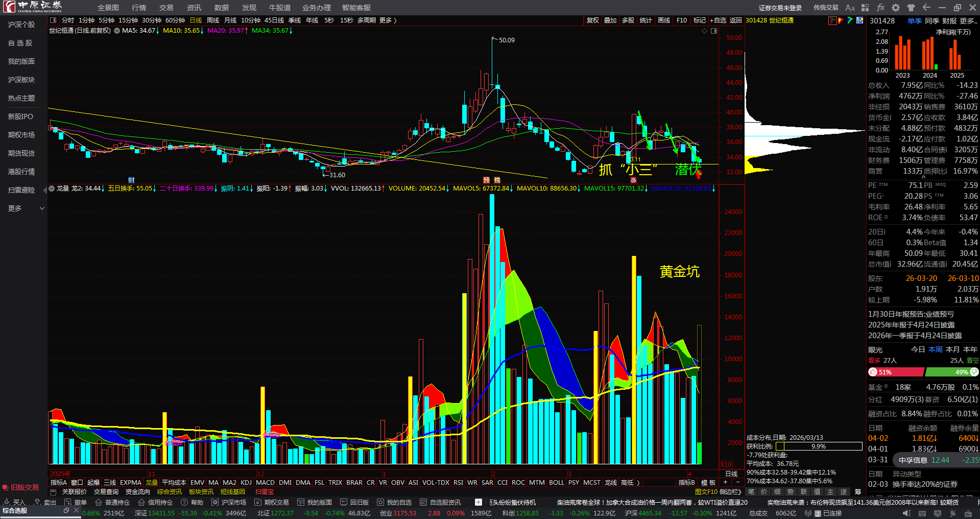Toggle 图文F10 sidebar
980x519 pixels.
(x=707, y=492)
